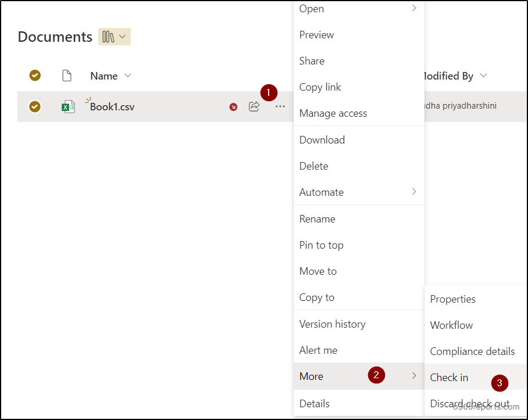Select Copy to menu item
The width and height of the screenshot is (528, 420).
pos(359,297)
